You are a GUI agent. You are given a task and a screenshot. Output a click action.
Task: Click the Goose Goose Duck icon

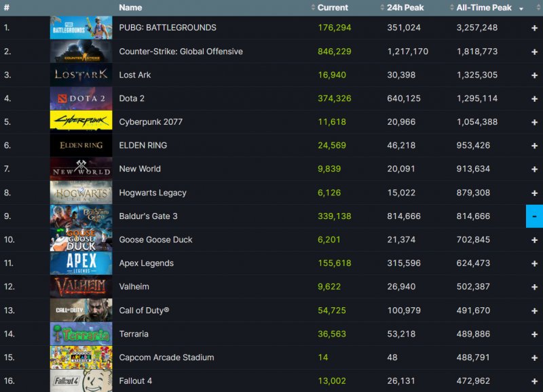(x=81, y=239)
